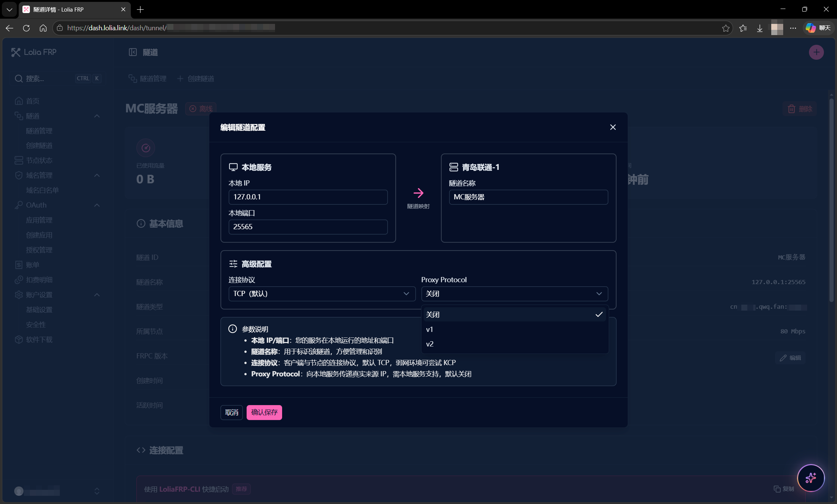The image size is (837, 504).
Task: Open the browser more options menu
Action: tap(793, 28)
